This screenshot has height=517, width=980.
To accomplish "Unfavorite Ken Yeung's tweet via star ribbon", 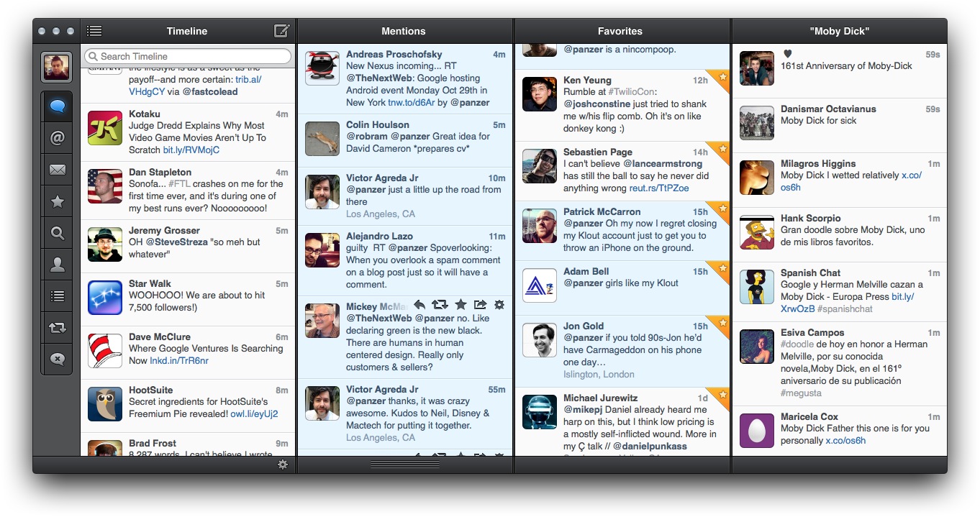I will pyautogui.click(x=722, y=77).
